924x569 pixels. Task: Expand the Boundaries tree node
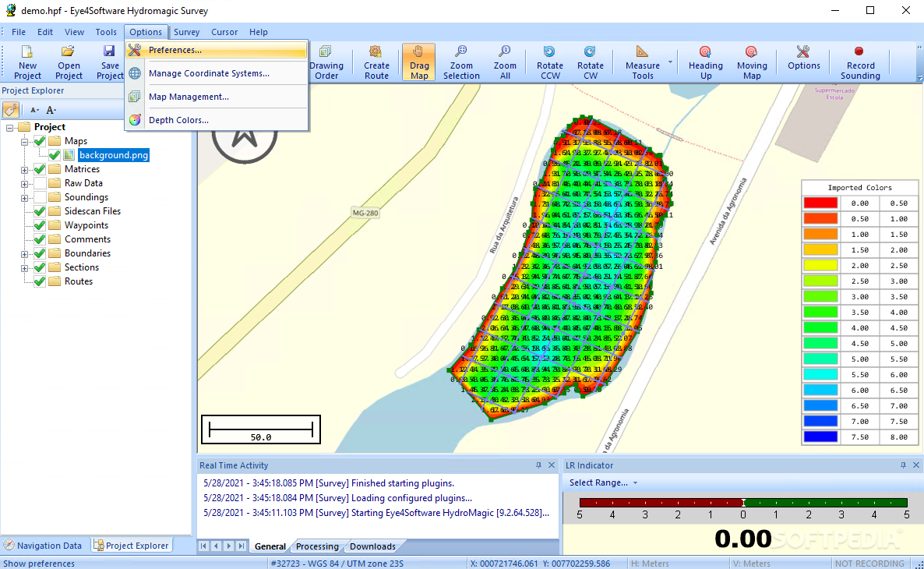tap(24, 254)
